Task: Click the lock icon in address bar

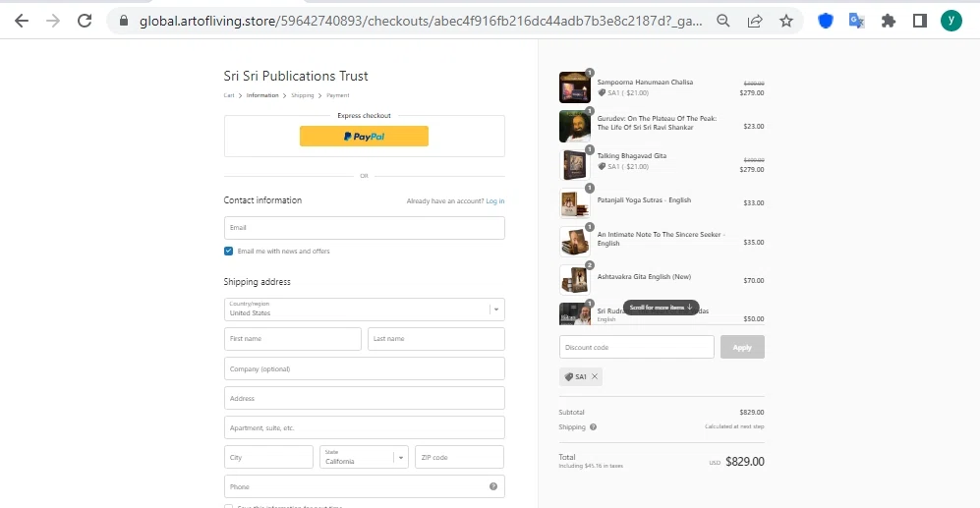Action: pos(124,21)
